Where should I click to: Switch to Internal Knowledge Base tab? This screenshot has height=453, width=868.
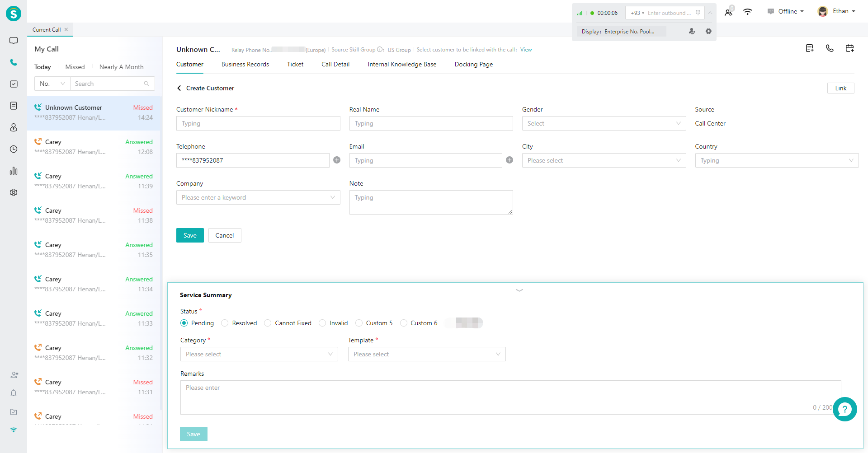pos(402,64)
